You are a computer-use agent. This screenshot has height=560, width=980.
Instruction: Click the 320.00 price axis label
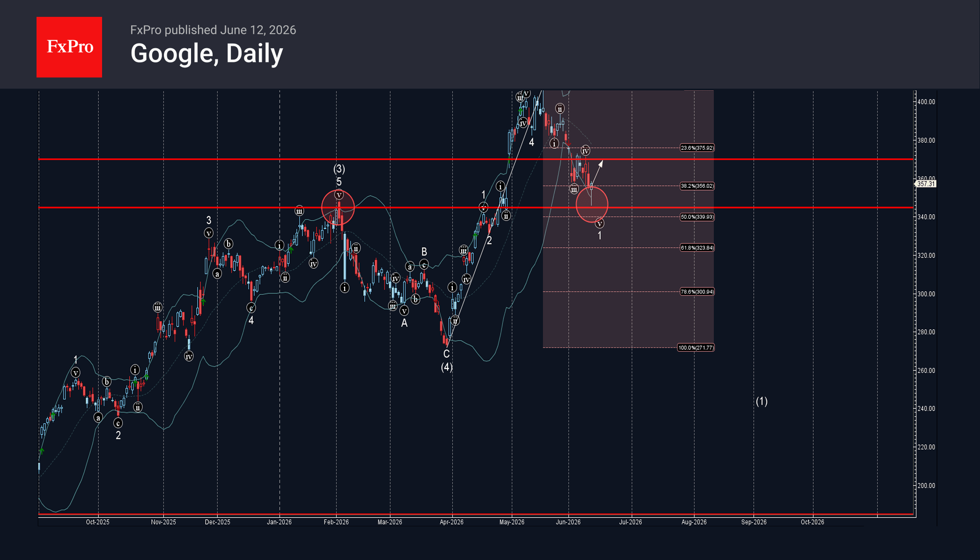click(926, 255)
